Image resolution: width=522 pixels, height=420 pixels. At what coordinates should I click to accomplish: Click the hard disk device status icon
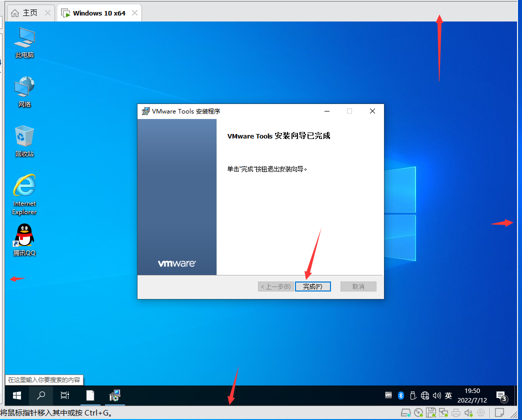[x=406, y=413]
